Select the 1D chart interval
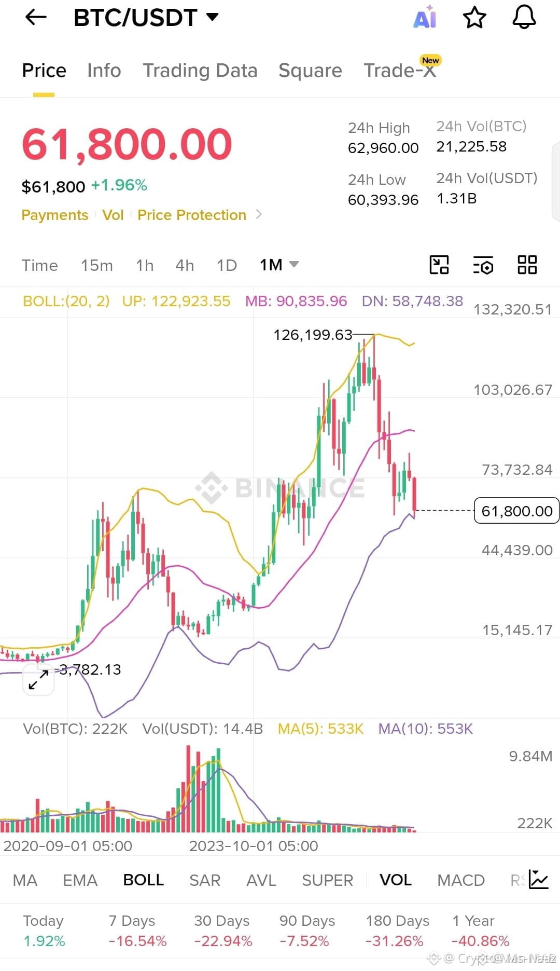Image resolution: width=560 pixels, height=971 pixels. [x=227, y=265]
